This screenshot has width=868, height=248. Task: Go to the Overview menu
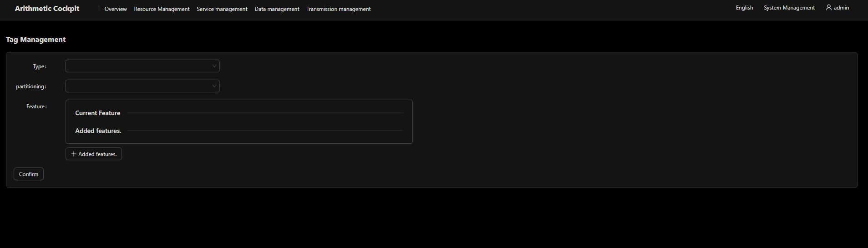point(116,9)
